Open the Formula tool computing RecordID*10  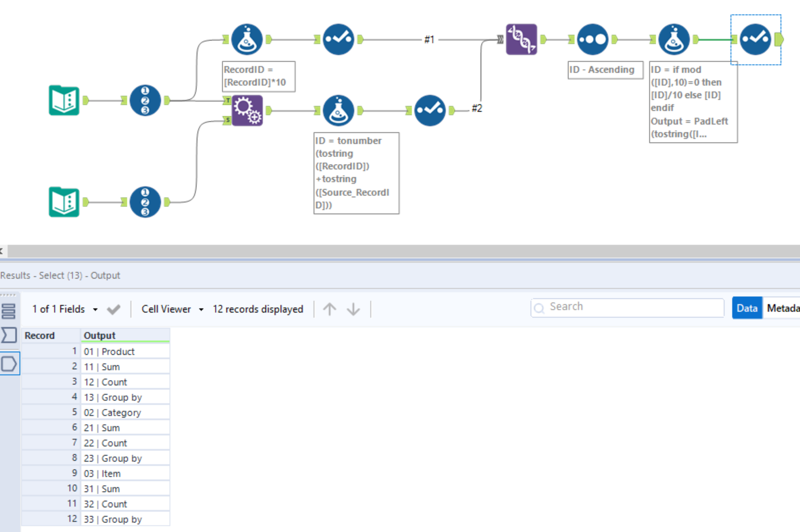pyautogui.click(x=247, y=39)
